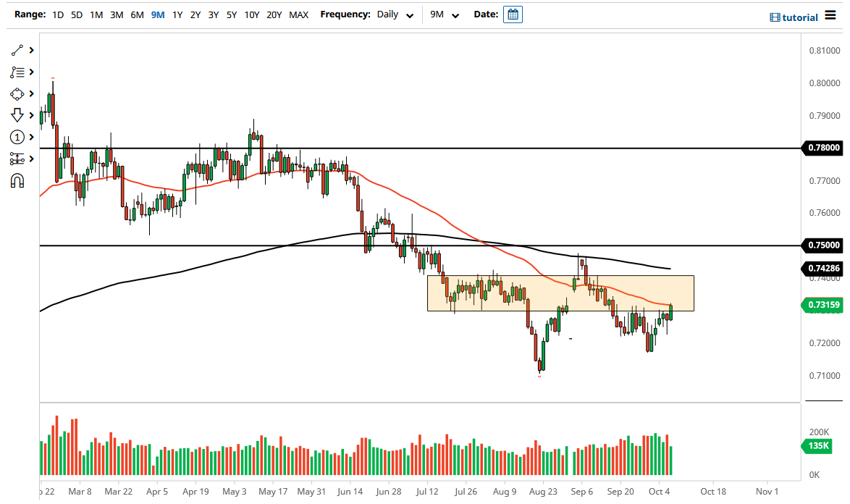Open the Daily frequency dropdown
850x504 pixels.
click(395, 14)
